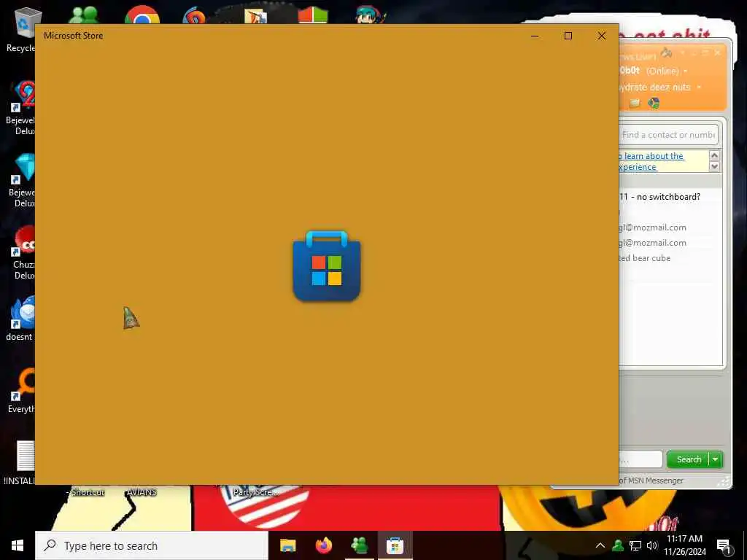Screen dimensions: 747x560
Task: Open the '- Shortcut' desktop item
Action: [86, 492]
